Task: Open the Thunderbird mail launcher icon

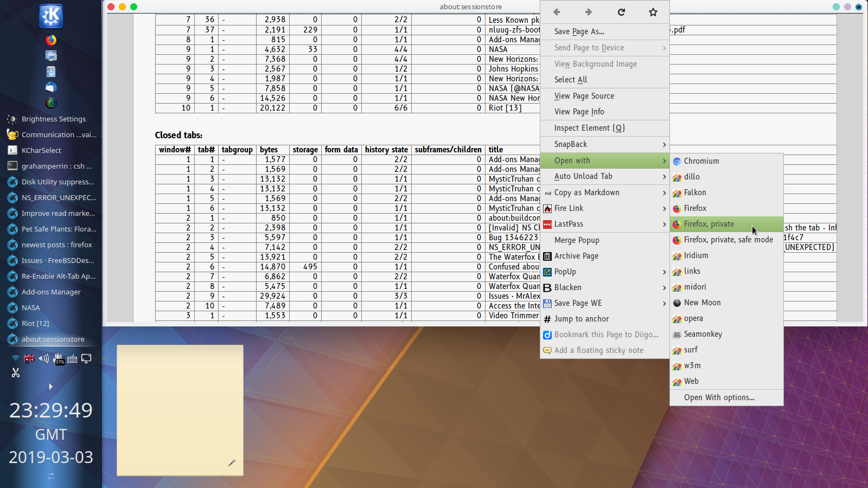Action: click(51, 87)
